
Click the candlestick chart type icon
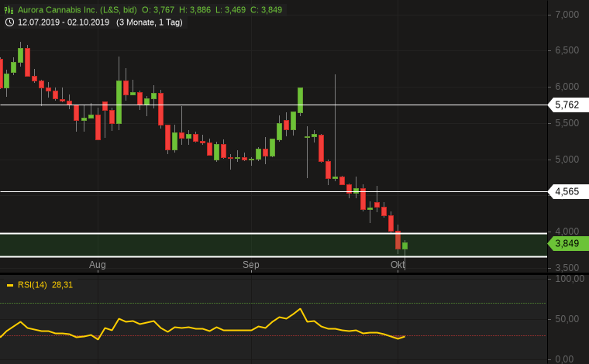(x=9, y=10)
